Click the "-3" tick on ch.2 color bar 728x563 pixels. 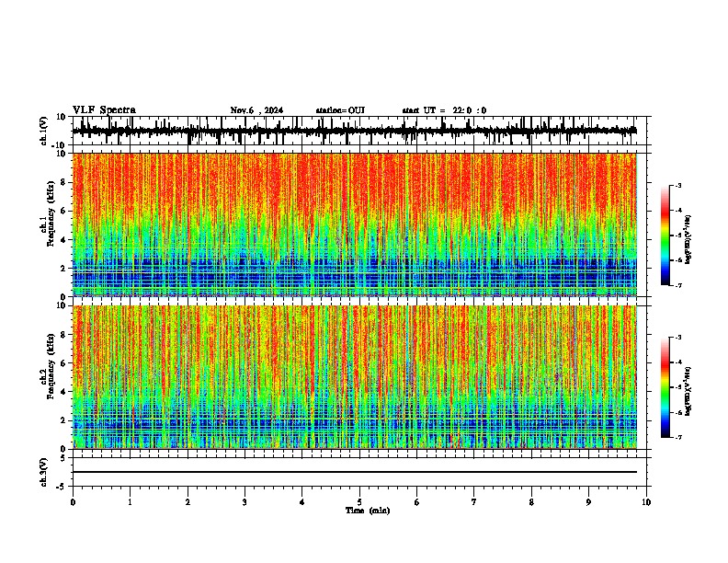(x=677, y=338)
